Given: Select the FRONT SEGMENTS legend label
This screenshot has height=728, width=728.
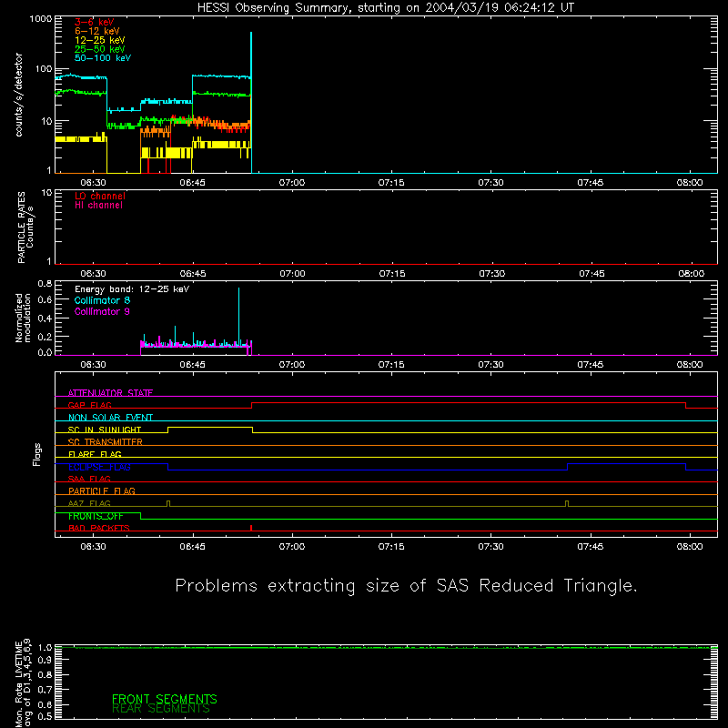Looking at the screenshot, I should point(165,699).
